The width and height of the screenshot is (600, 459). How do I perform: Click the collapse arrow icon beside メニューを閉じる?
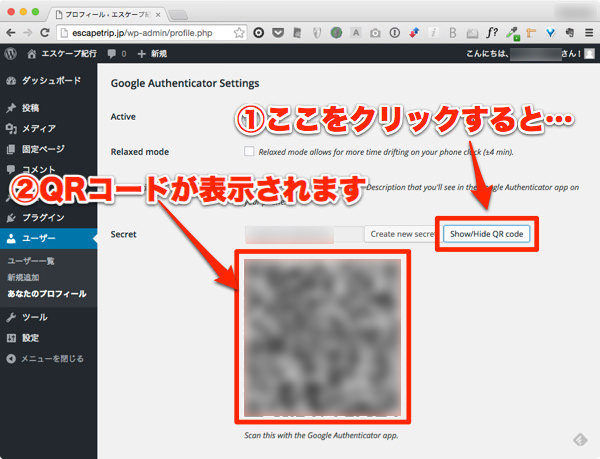[11, 359]
